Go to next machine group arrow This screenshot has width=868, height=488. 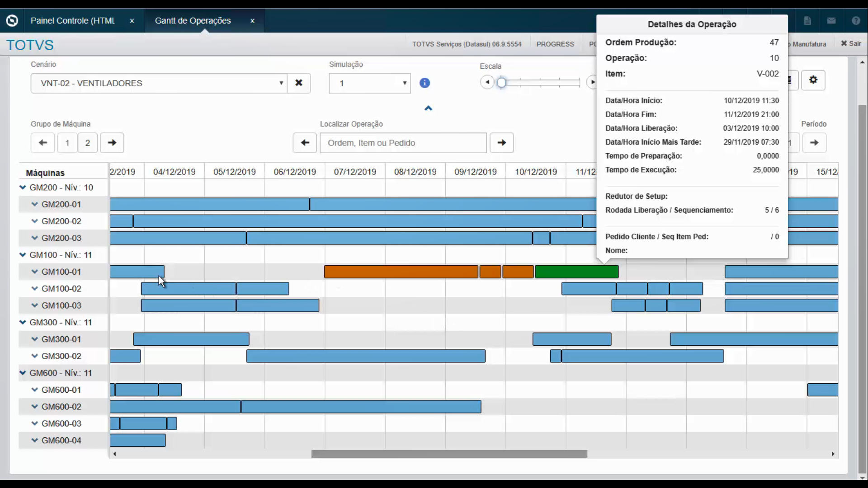coord(112,143)
